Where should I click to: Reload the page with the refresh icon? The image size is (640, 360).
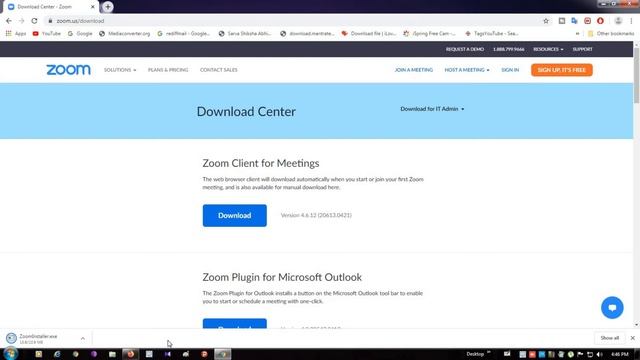coord(34,21)
